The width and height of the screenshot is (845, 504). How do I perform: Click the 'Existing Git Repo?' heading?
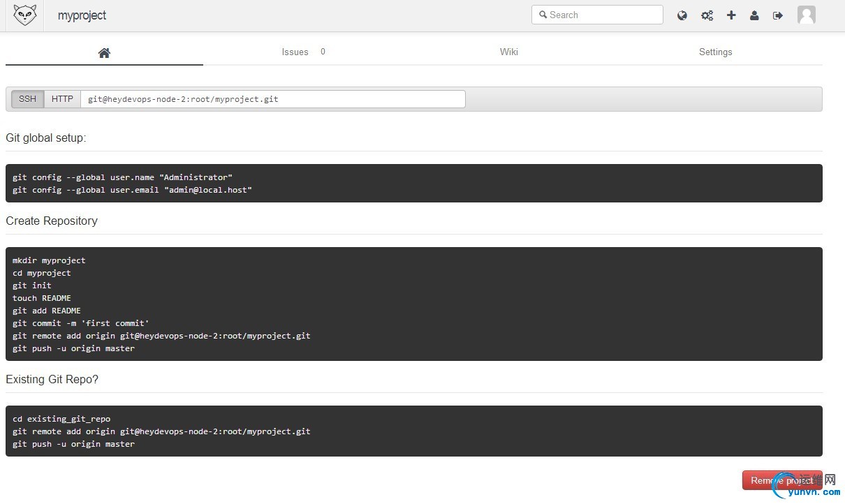pos(52,380)
